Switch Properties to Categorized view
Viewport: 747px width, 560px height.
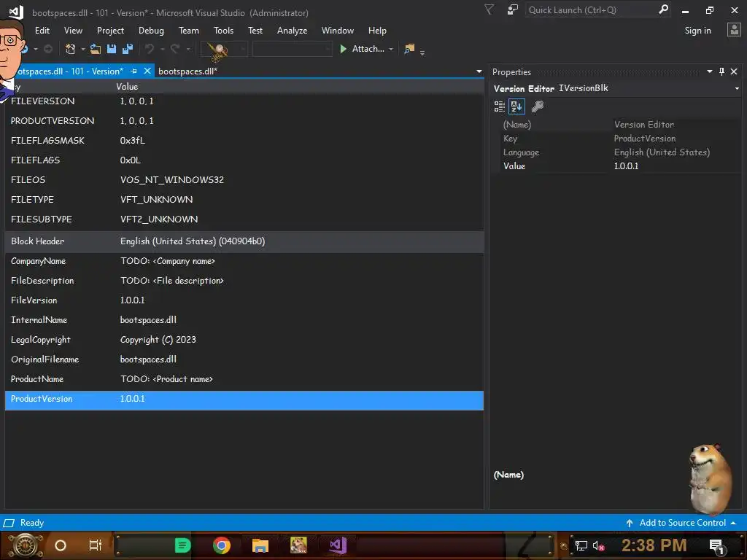pyautogui.click(x=499, y=106)
